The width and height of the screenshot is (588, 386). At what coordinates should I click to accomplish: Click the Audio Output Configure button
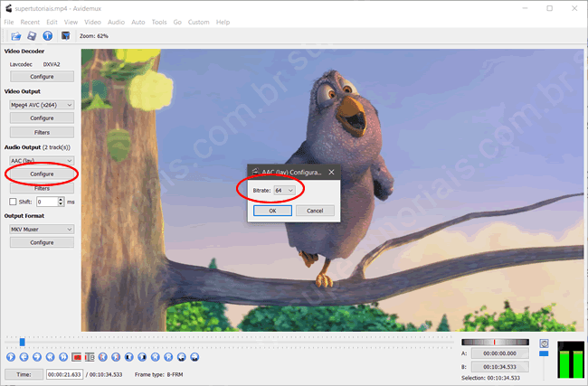42,174
